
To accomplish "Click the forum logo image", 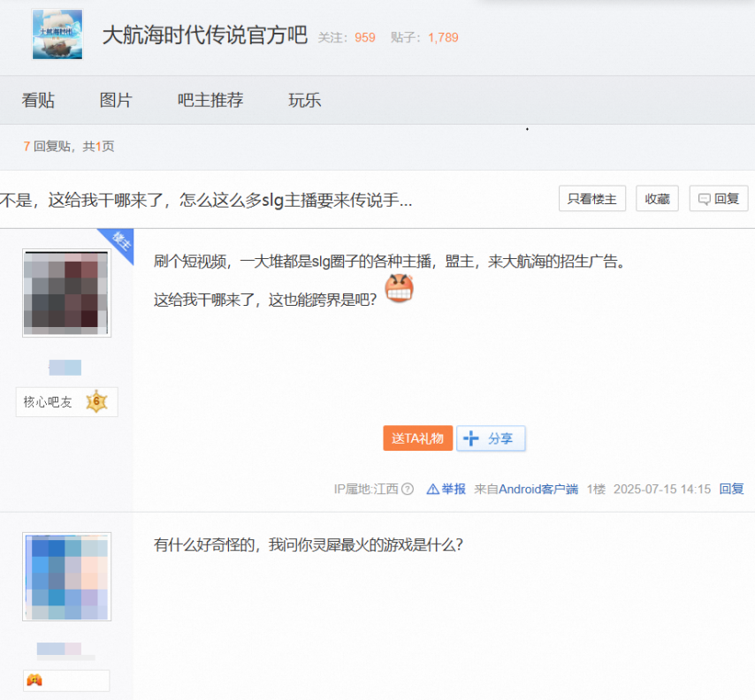I will pos(57,34).
